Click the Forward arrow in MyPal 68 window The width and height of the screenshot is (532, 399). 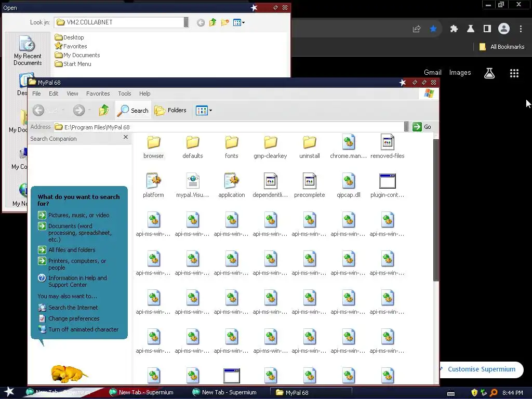79,110
